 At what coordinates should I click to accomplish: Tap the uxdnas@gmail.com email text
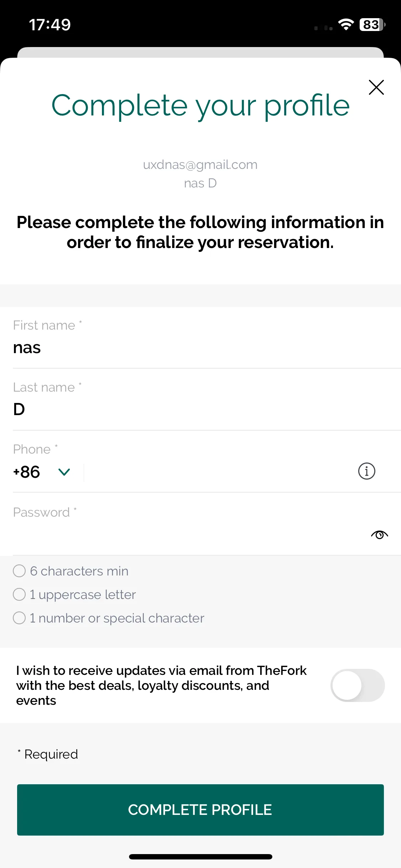200,165
